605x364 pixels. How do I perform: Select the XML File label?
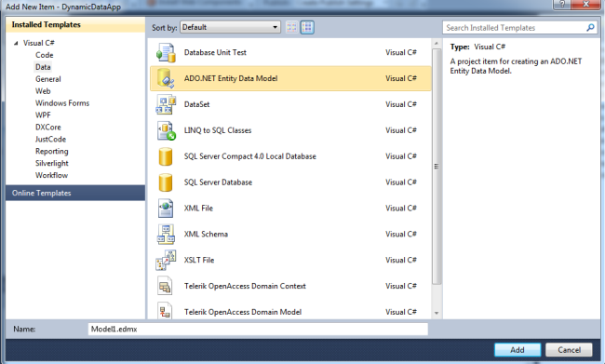pyautogui.click(x=198, y=209)
